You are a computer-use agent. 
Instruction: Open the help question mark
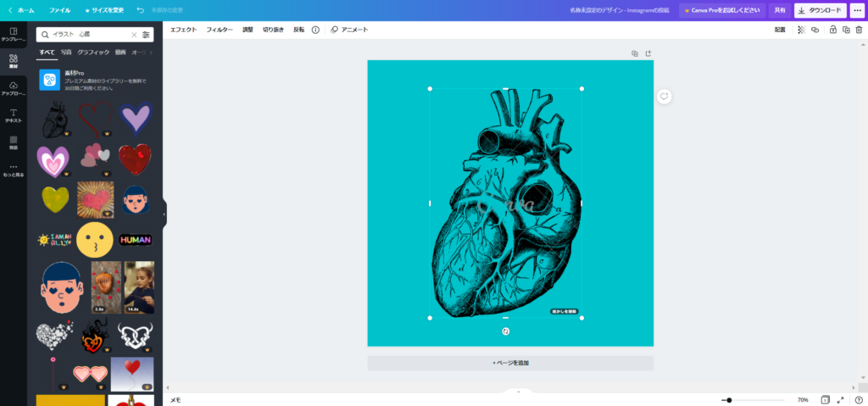point(859,399)
